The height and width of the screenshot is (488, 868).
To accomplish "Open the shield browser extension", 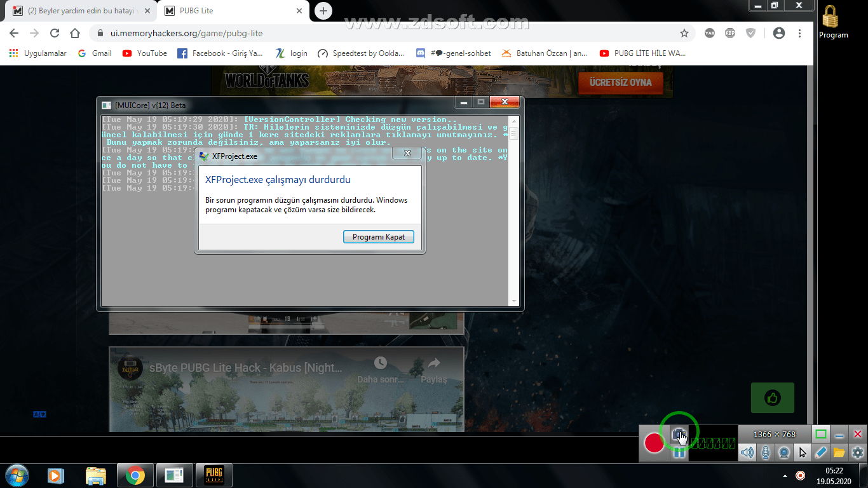I will (x=750, y=33).
